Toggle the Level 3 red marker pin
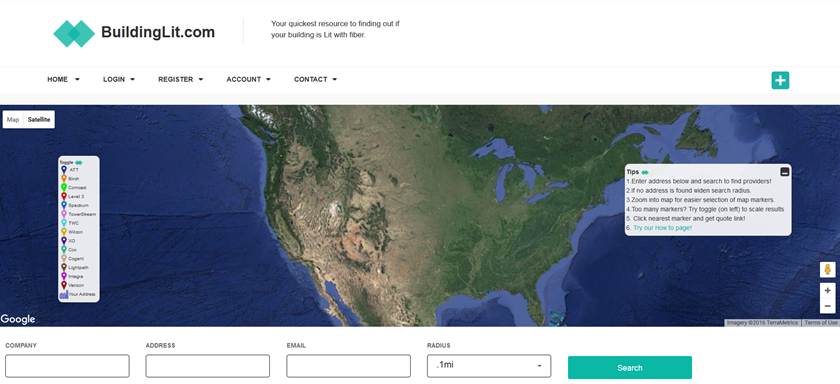This screenshot has height=384, width=840. point(64,197)
